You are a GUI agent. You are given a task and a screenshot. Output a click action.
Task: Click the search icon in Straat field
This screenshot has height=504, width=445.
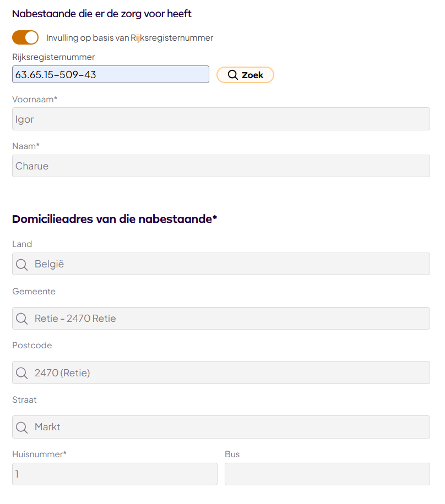pyautogui.click(x=22, y=428)
